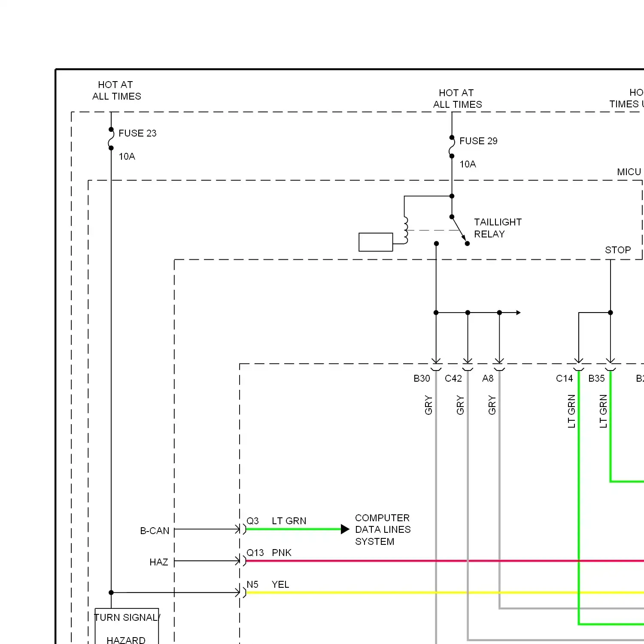The height and width of the screenshot is (644, 644).
Task: Click the HAZ signal label
Action: (x=158, y=562)
